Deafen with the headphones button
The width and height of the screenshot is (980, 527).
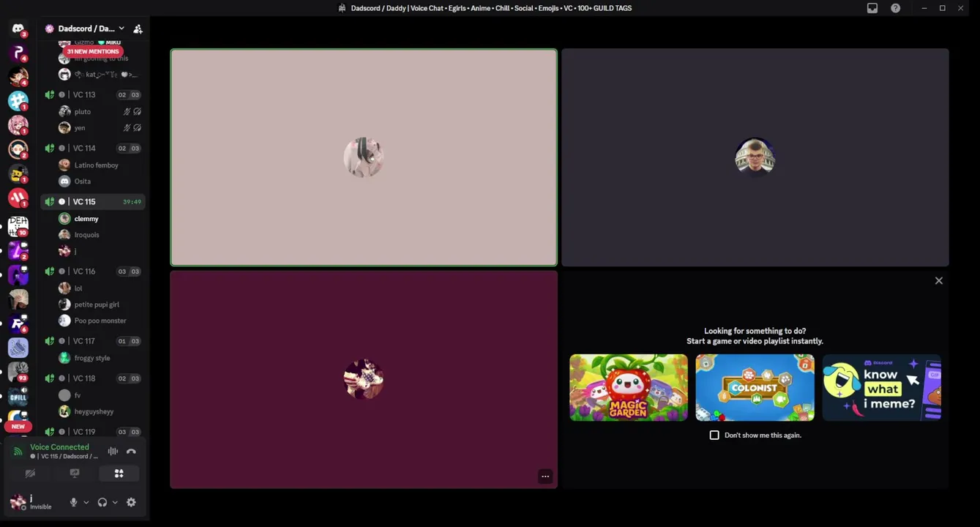point(102,502)
